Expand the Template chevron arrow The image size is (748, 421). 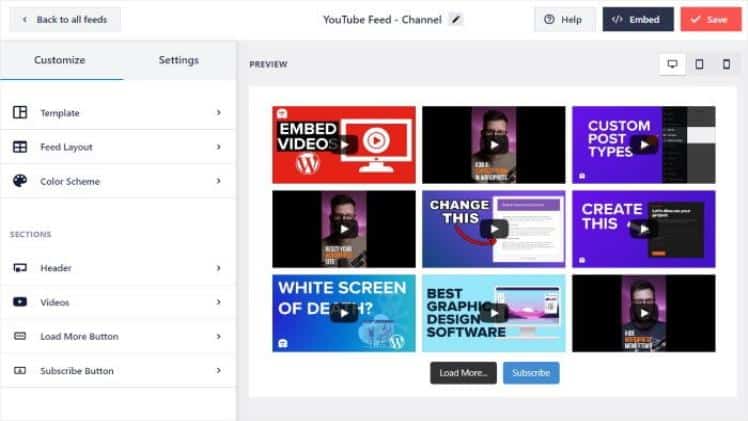click(x=218, y=113)
